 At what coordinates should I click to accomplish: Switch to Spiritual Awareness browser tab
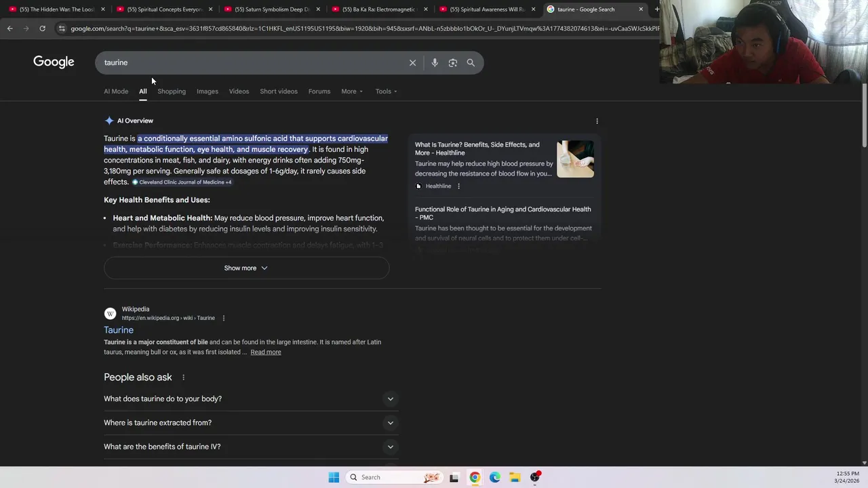point(486,9)
